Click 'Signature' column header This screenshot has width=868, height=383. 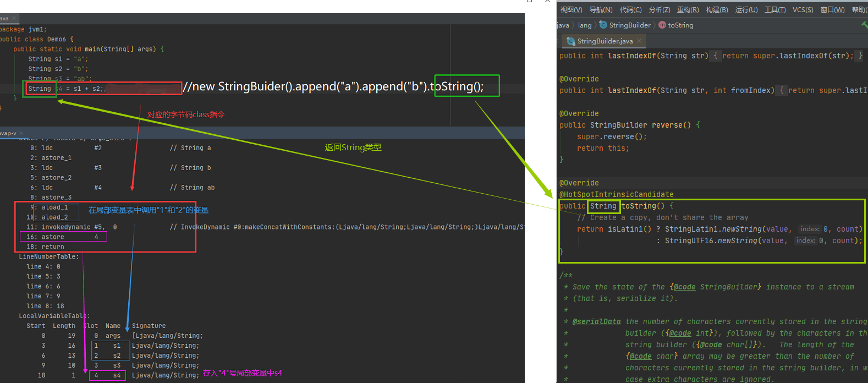[149, 326]
